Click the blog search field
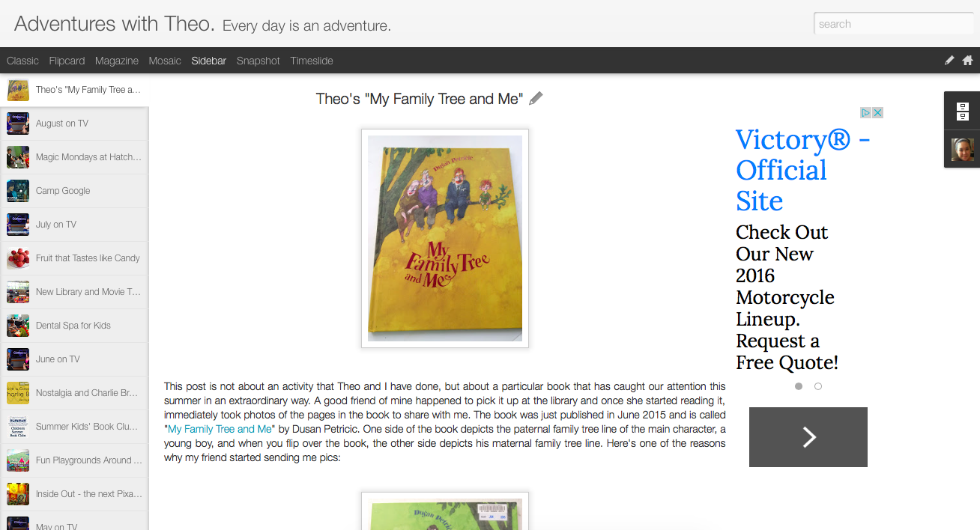980x530 pixels. coord(893,24)
